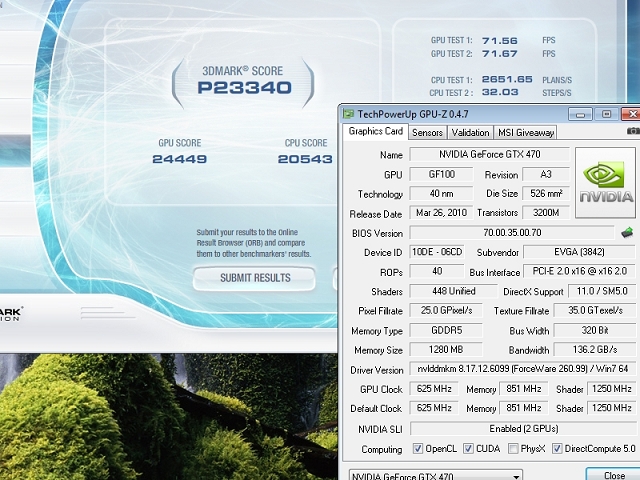Click the Close button in GPU-Z
Screen dimensions: 640x480
614,475
